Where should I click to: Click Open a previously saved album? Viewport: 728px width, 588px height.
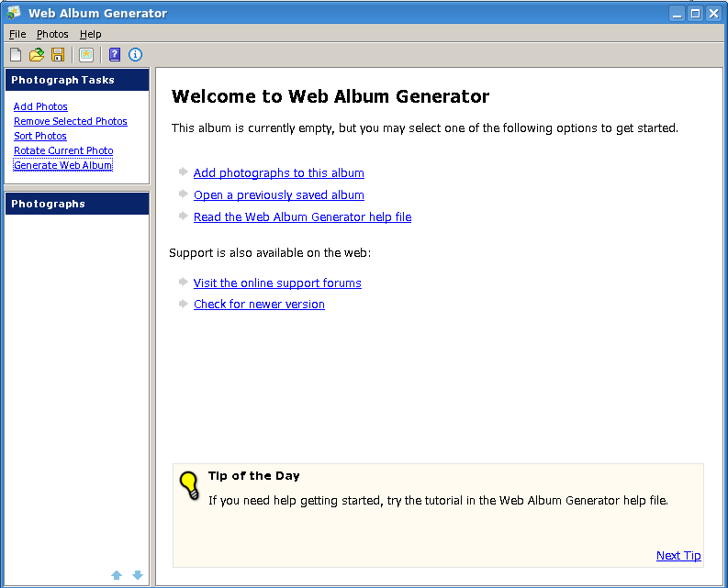278,194
